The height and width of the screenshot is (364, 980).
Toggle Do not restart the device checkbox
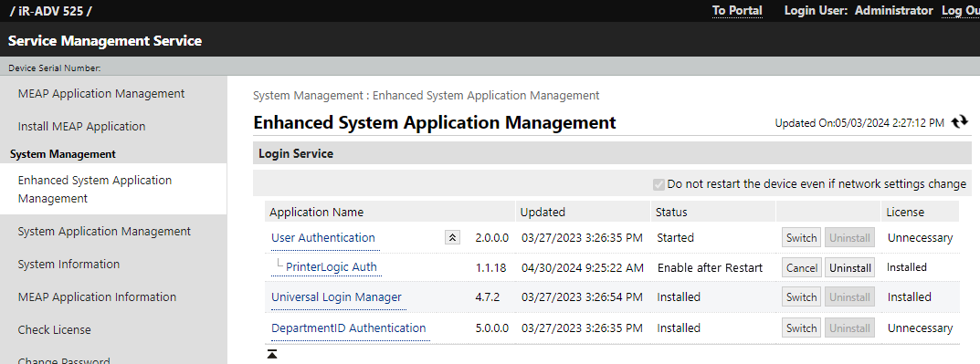659,184
